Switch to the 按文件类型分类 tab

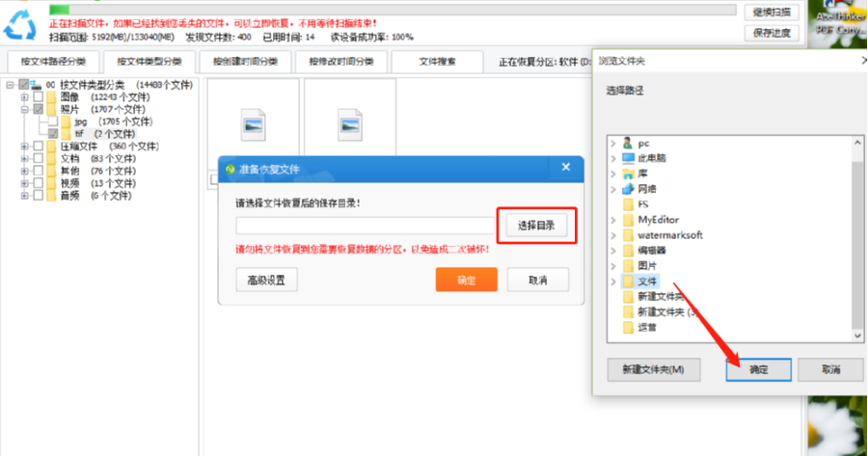click(149, 62)
